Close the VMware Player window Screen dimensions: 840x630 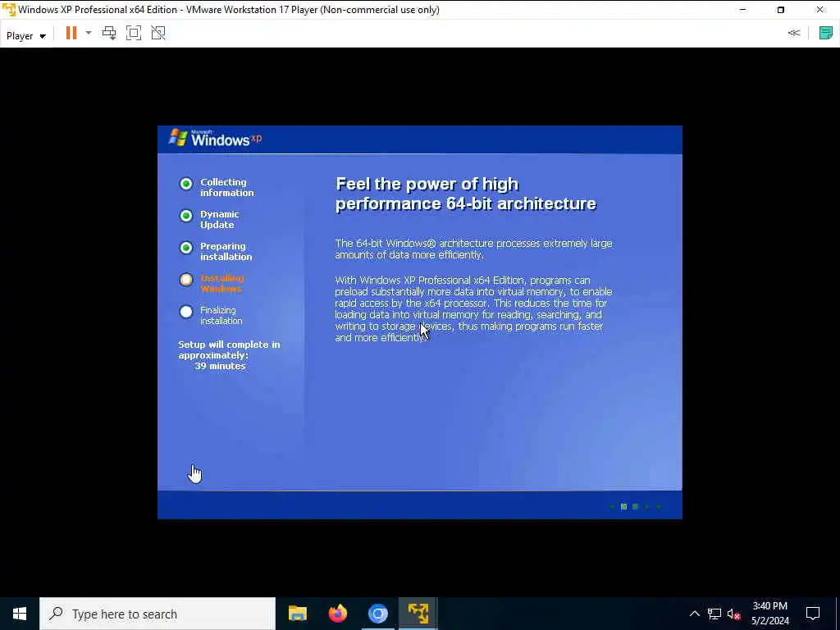(820, 10)
